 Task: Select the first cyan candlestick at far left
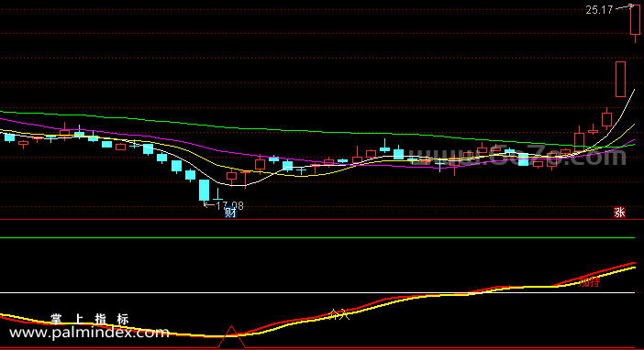(x=9, y=137)
